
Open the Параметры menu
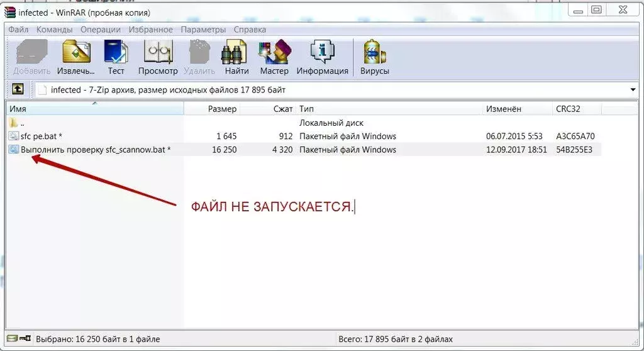tap(203, 30)
